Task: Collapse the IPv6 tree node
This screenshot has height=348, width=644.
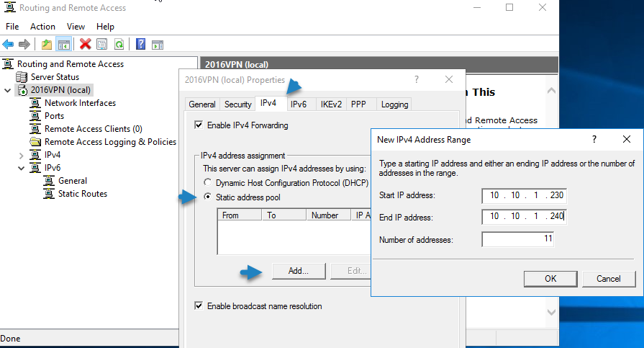Action: tap(20, 168)
